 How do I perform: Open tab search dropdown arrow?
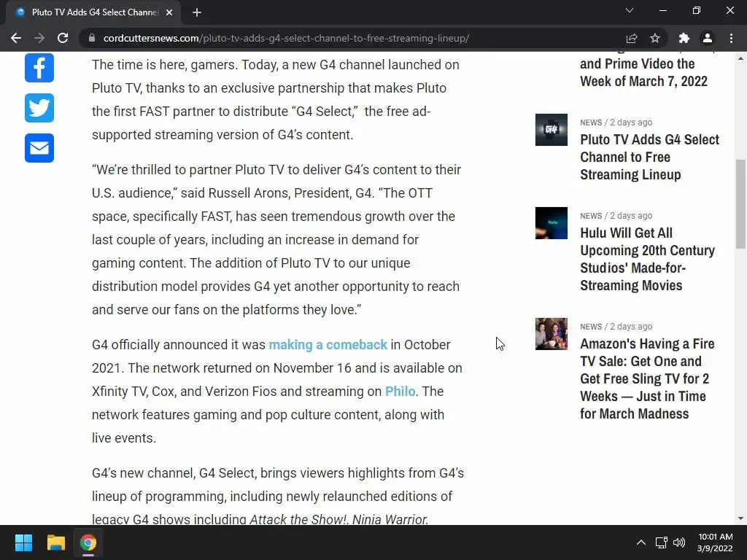[630, 10]
